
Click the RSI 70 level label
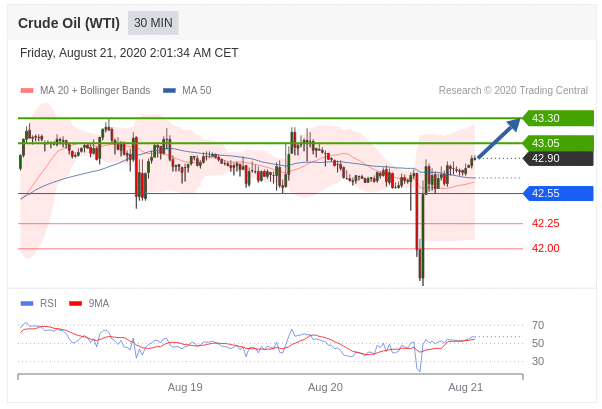click(538, 325)
